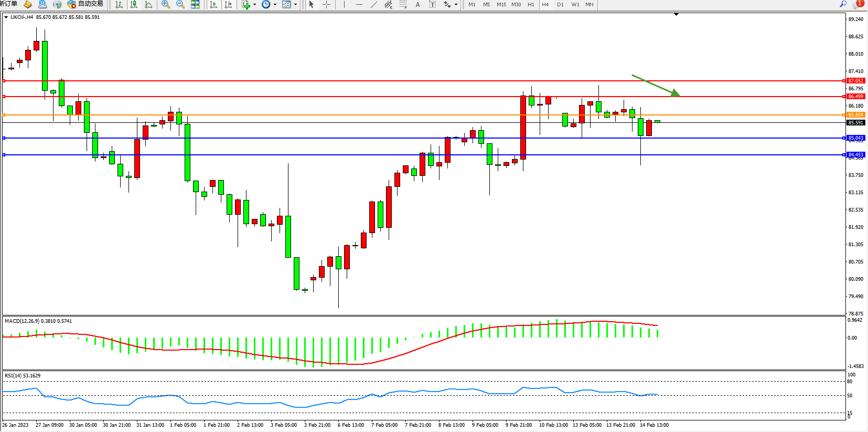Click the chart shift triangle marker
Image resolution: width=868 pixels, height=432 pixels.
676,14
